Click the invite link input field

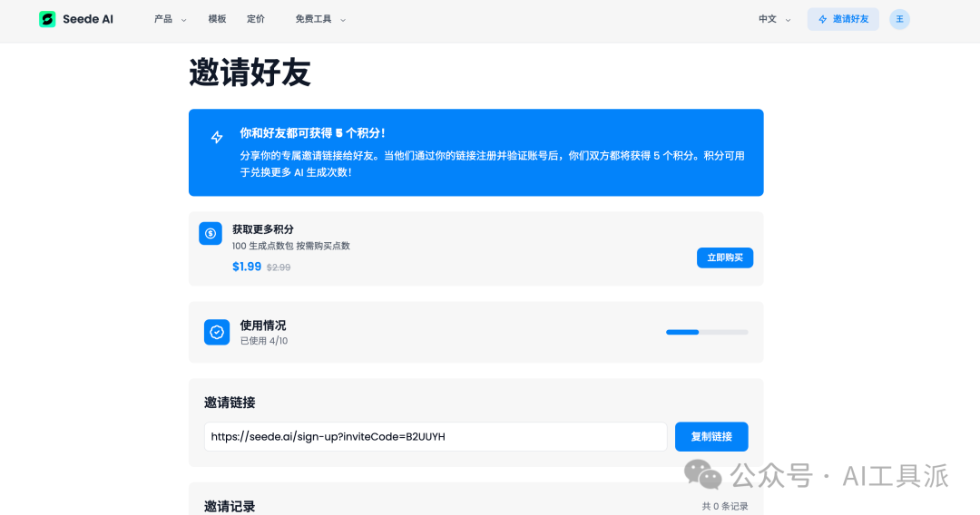click(436, 436)
